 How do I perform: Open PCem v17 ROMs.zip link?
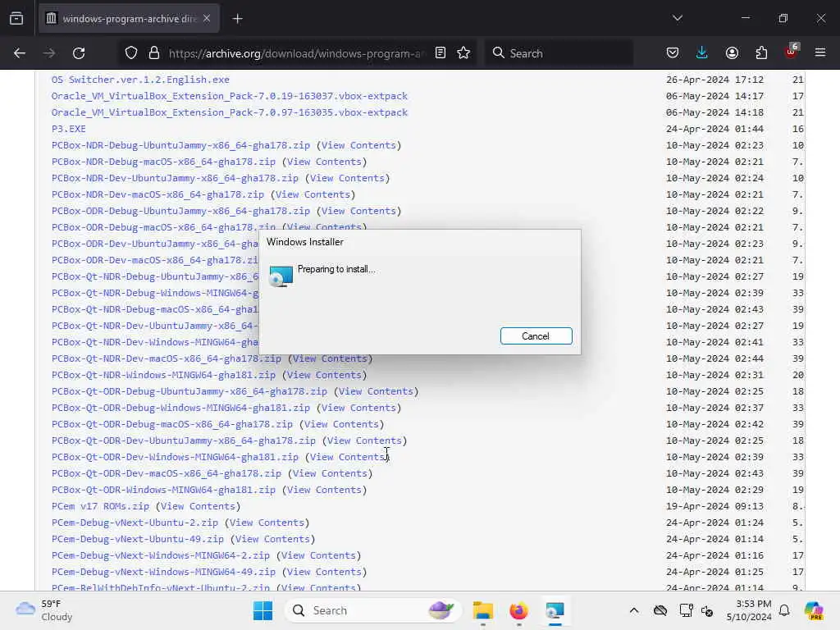point(100,506)
